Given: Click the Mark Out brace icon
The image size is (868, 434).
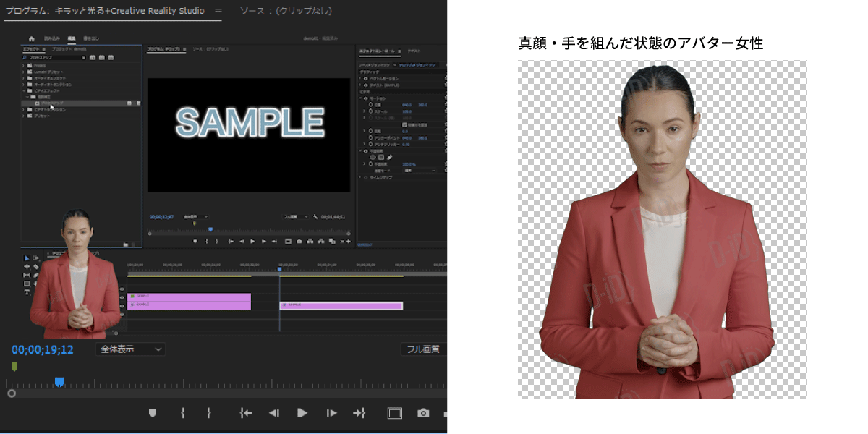Looking at the screenshot, I should (x=209, y=413).
